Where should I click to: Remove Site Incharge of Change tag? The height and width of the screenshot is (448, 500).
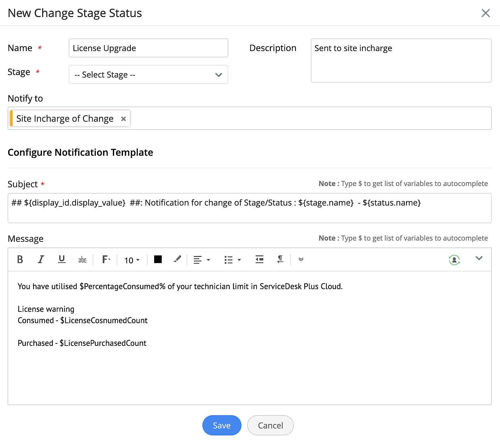(124, 119)
